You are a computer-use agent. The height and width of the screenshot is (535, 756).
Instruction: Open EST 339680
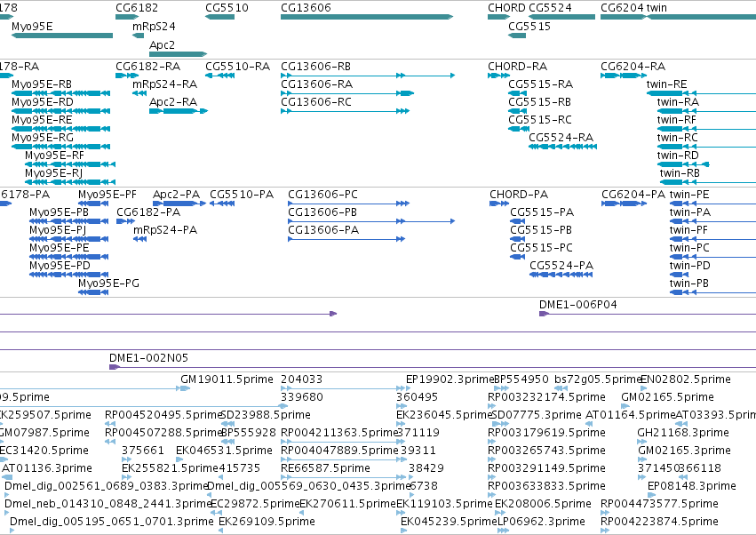coord(301,397)
